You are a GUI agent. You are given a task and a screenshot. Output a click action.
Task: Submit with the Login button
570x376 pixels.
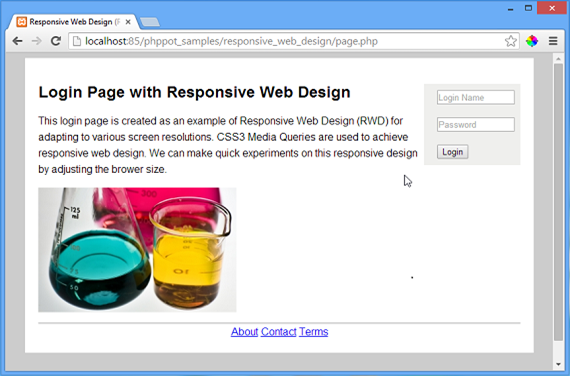452,152
